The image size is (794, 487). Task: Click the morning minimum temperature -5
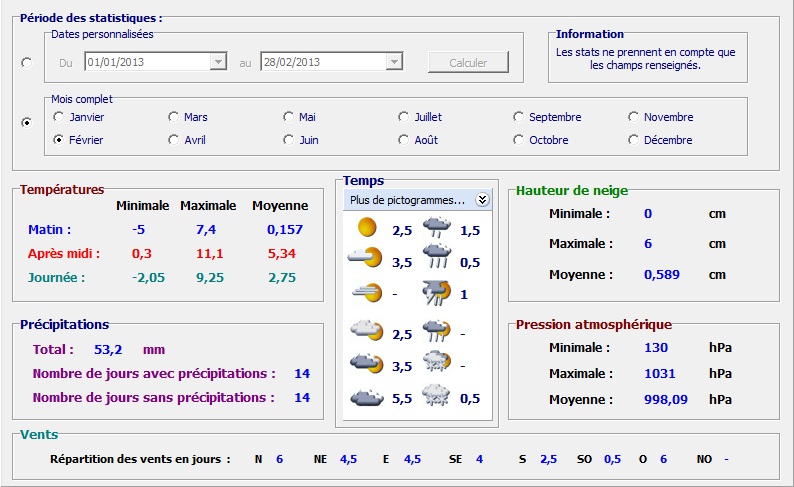click(x=138, y=230)
